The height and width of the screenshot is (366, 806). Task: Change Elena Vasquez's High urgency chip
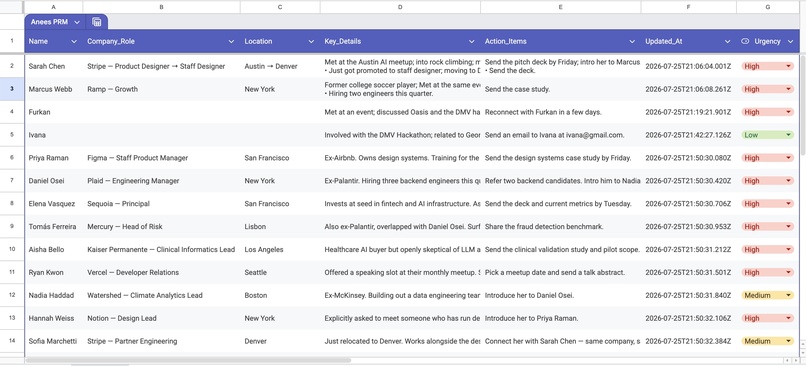[x=767, y=204]
